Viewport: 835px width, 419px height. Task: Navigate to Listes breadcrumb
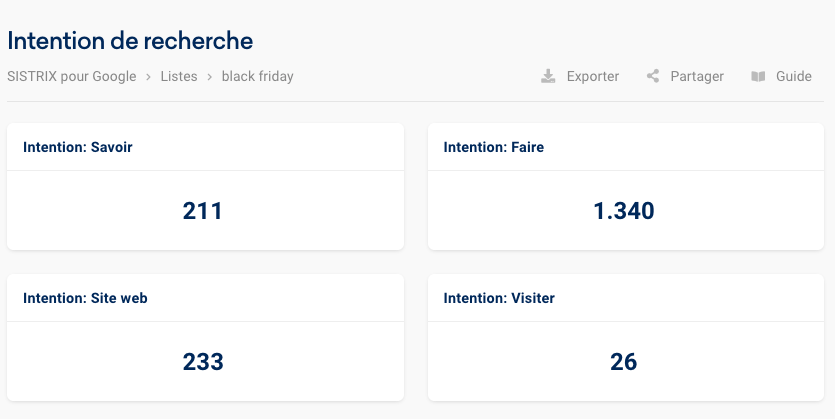179,76
